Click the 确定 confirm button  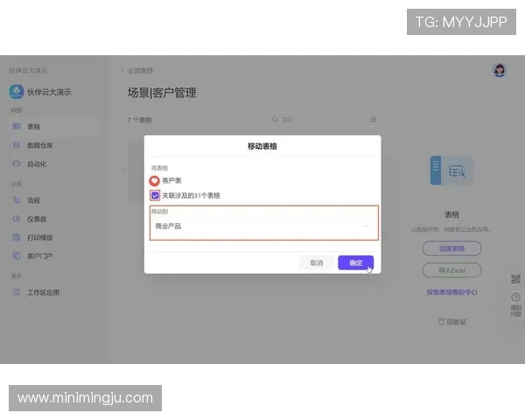[355, 262]
